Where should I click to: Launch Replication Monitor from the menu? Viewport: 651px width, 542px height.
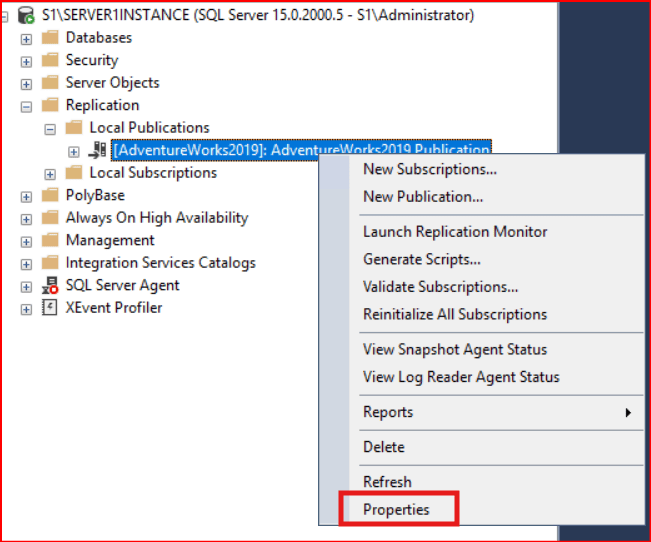(454, 231)
